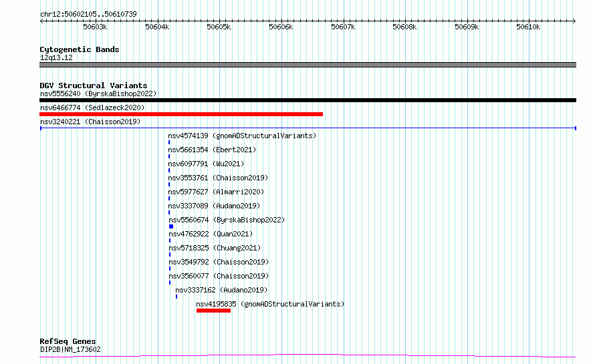Click the 50609k ruler tick label

point(467,27)
